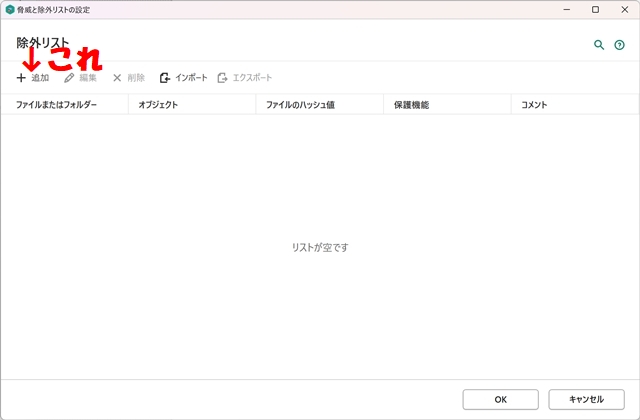Click the エクスポート (Export) toolbar icon
The height and width of the screenshot is (420, 640).
[x=223, y=77]
